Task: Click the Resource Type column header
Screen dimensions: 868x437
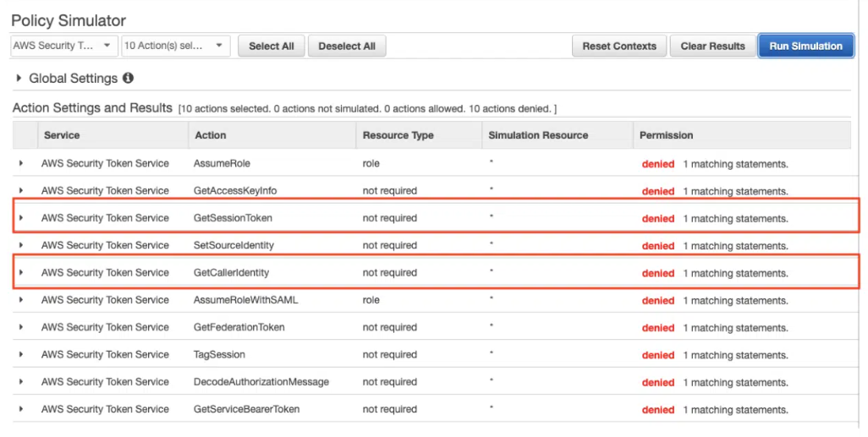Action: pyautogui.click(x=419, y=135)
